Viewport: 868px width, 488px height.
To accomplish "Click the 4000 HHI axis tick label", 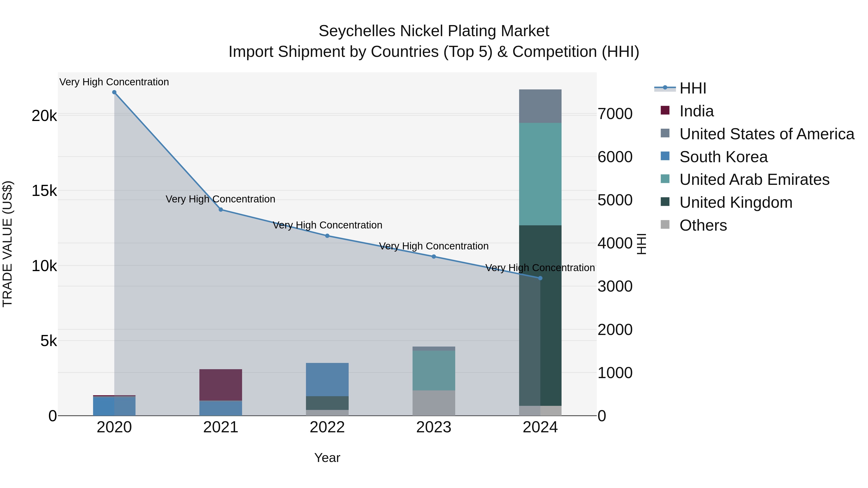I will tap(615, 243).
